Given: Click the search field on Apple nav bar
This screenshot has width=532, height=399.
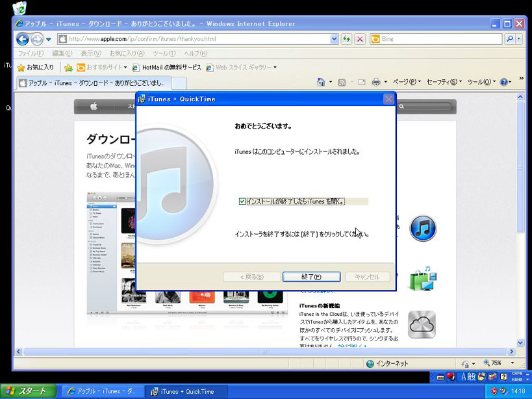Looking at the screenshot, I should [x=425, y=107].
